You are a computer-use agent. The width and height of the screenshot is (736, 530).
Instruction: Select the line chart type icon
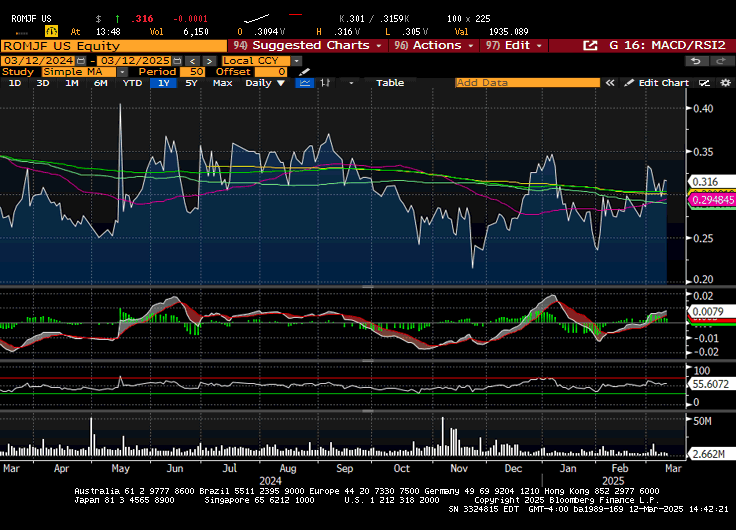304,83
